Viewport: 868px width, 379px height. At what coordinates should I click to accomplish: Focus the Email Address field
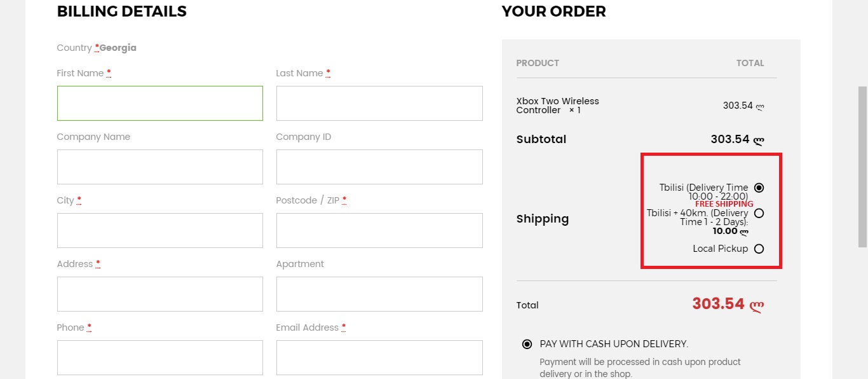(x=379, y=357)
